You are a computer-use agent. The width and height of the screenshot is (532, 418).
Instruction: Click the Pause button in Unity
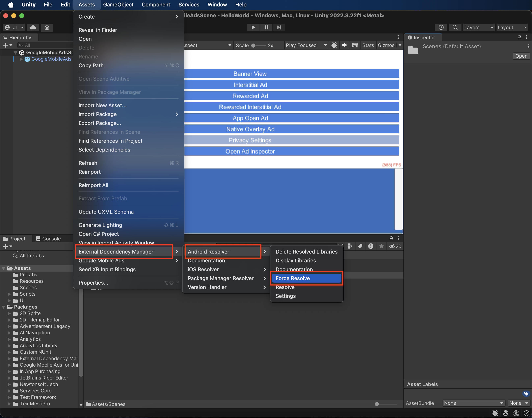pos(266,27)
